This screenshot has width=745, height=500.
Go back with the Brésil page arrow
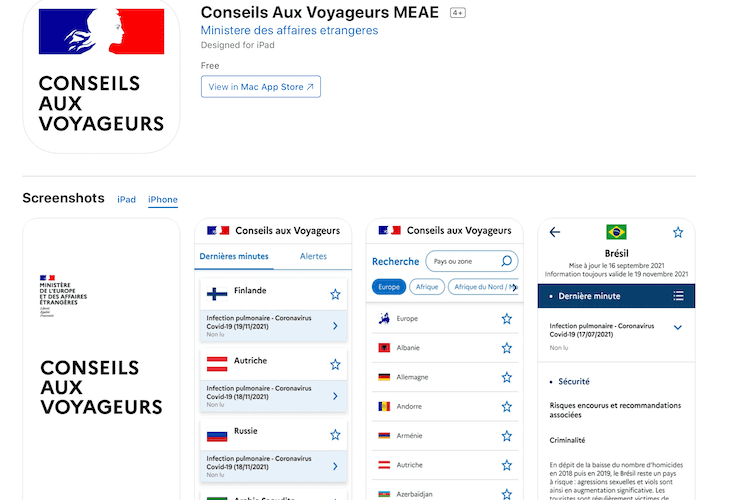tap(554, 232)
